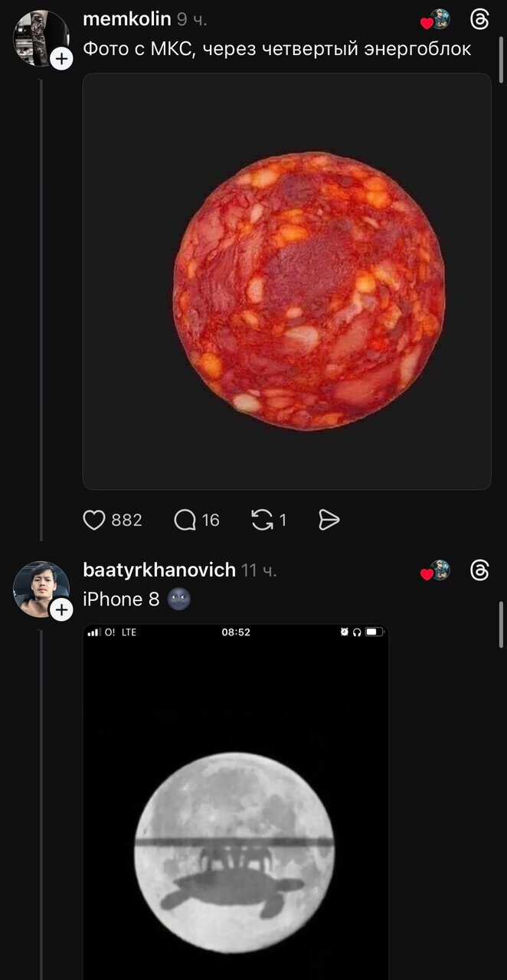Like memkolin's post with the heart icon

click(94, 521)
